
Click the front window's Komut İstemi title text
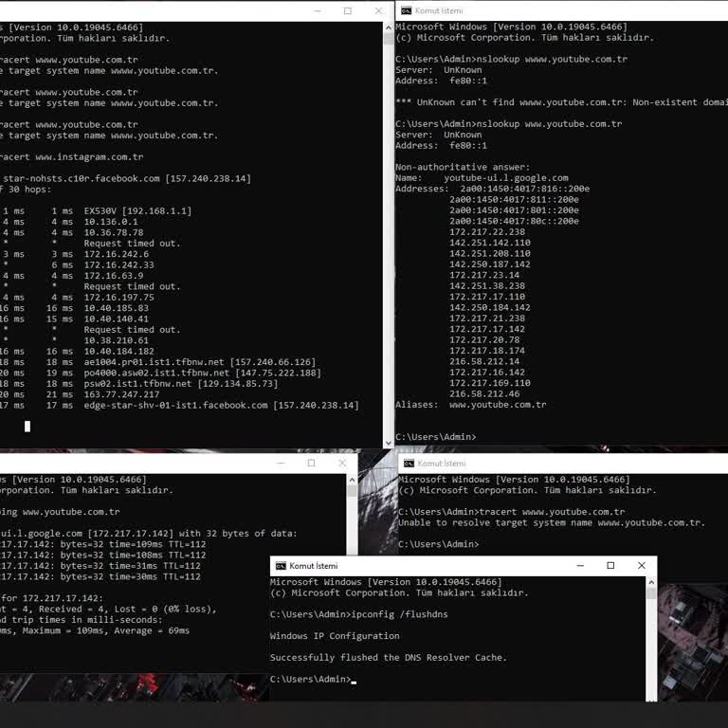tap(314, 566)
